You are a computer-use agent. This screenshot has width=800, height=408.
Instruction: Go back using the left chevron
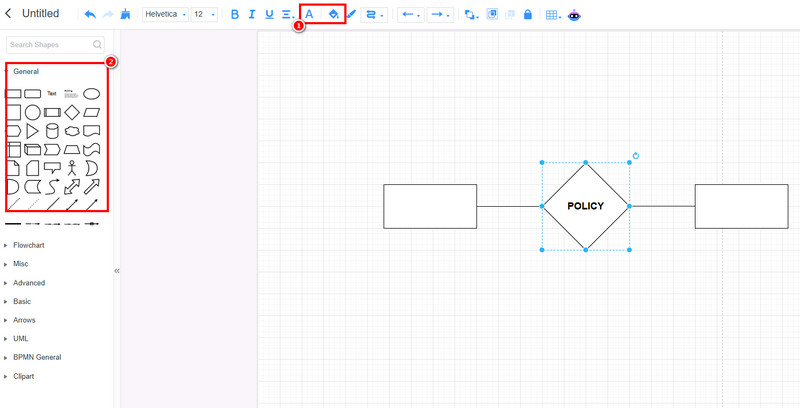coord(8,13)
